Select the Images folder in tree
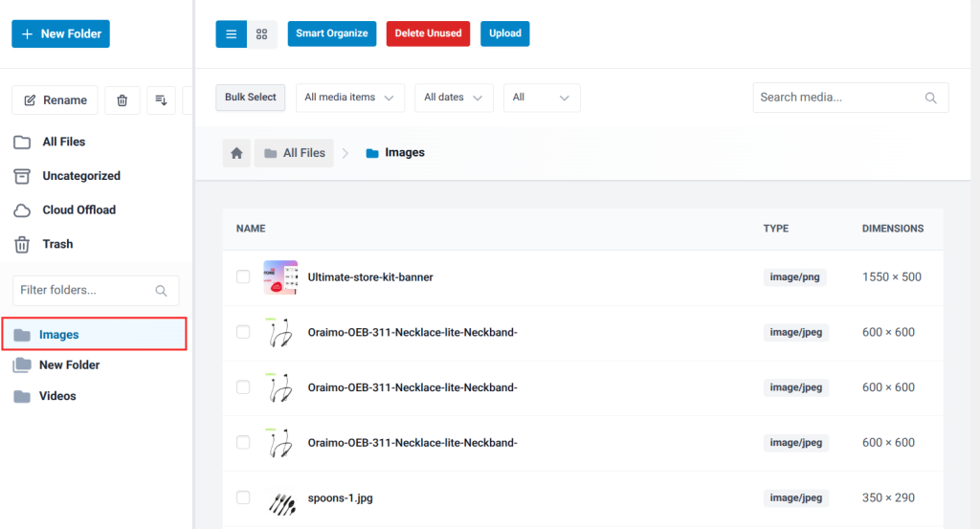 [x=95, y=334]
